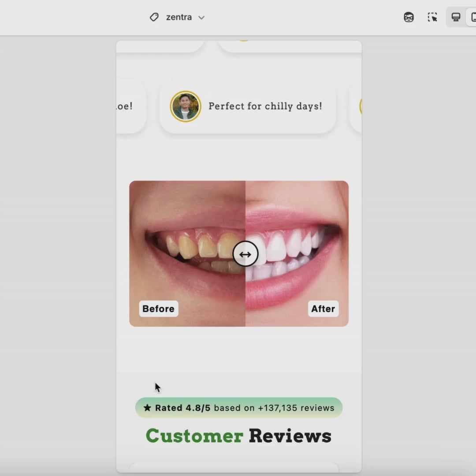
Task: Select the Customer Reviews heading
Action: (x=238, y=436)
